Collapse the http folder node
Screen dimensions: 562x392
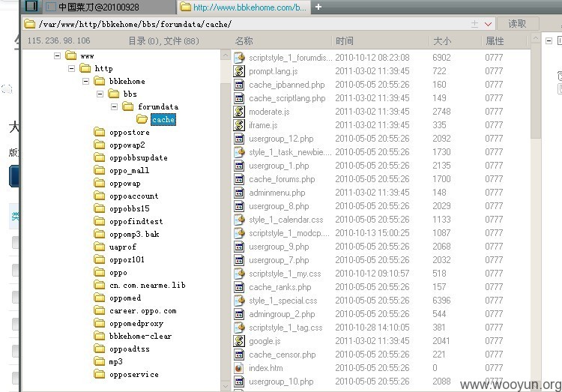(x=72, y=68)
